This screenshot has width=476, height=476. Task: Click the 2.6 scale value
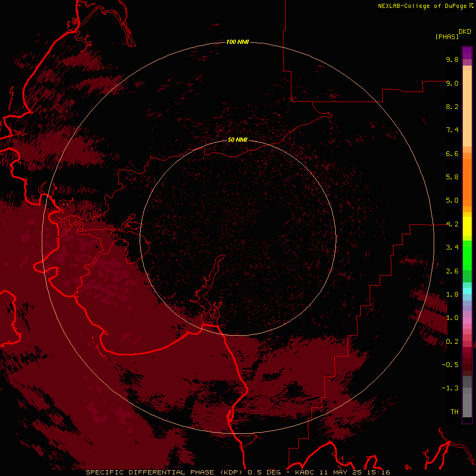[x=452, y=271]
